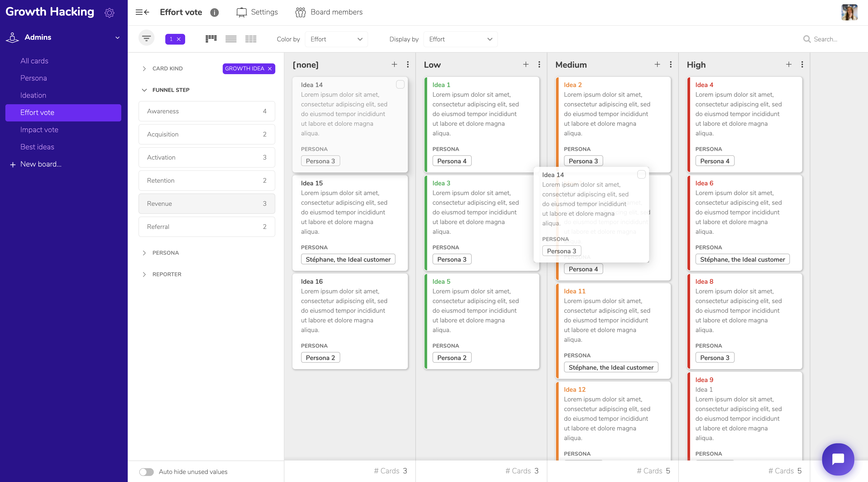This screenshot has width=868, height=482.
Task: Click the info icon beside Effort vote
Action: [x=214, y=12]
